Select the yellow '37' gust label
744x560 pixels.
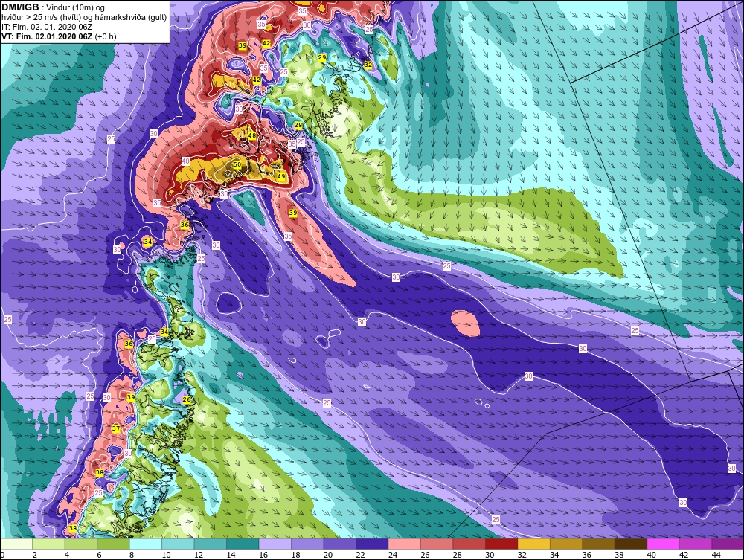tap(116, 428)
